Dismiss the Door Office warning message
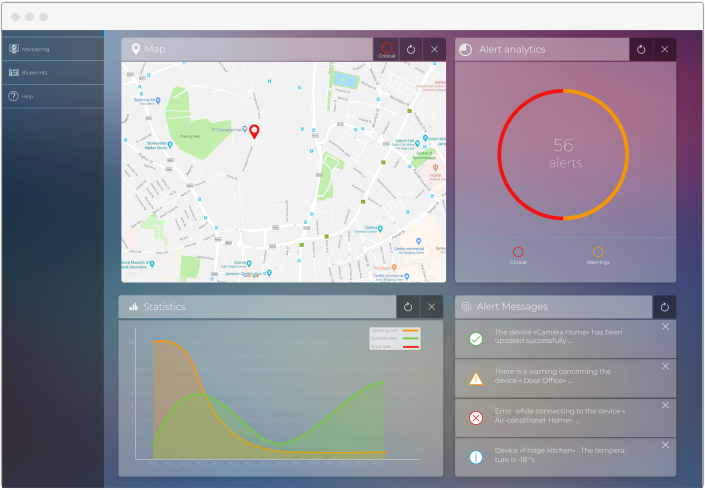 [665, 366]
